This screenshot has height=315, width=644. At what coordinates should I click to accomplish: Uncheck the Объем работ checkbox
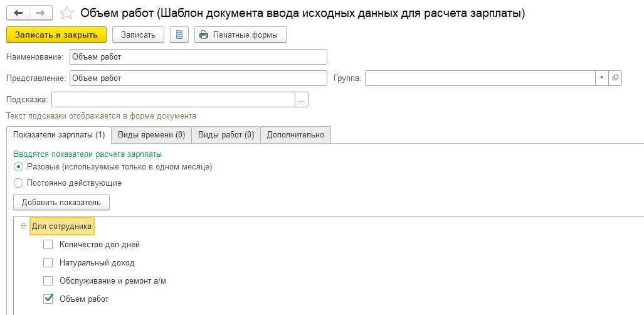pos(48,299)
